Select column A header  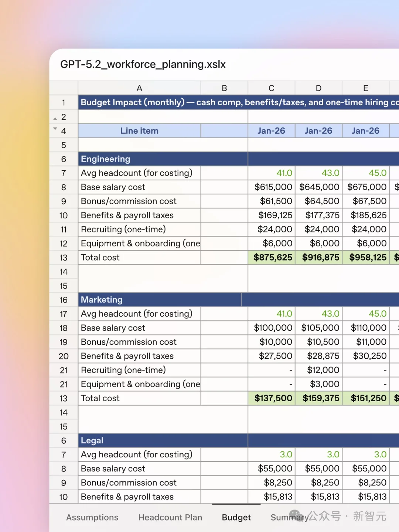(x=139, y=88)
